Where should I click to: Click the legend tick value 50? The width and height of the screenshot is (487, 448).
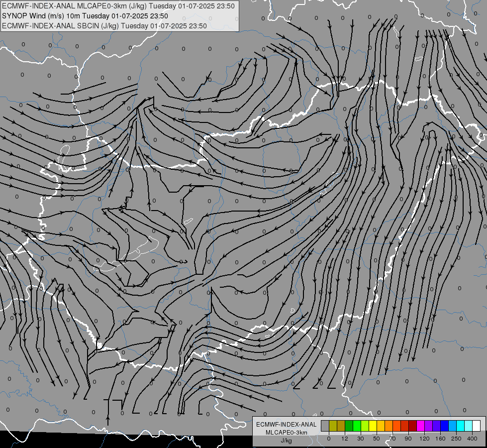(x=377, y=439)
